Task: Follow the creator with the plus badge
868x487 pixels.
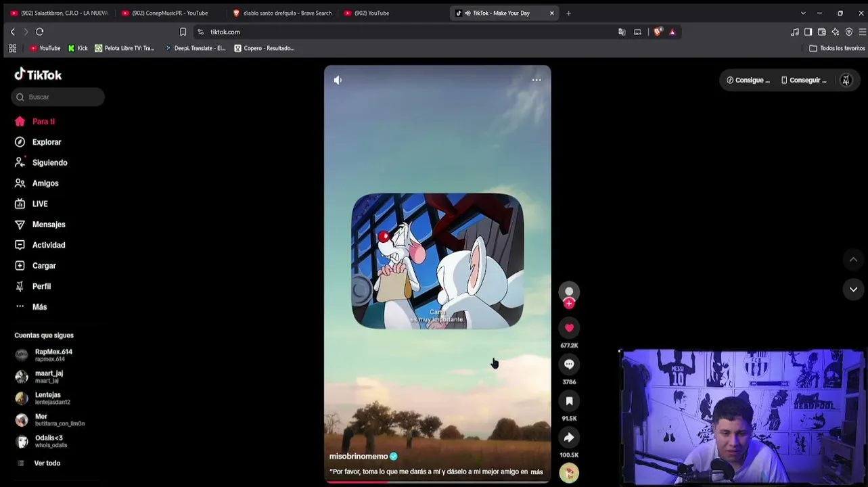Action: click(569, 304)
